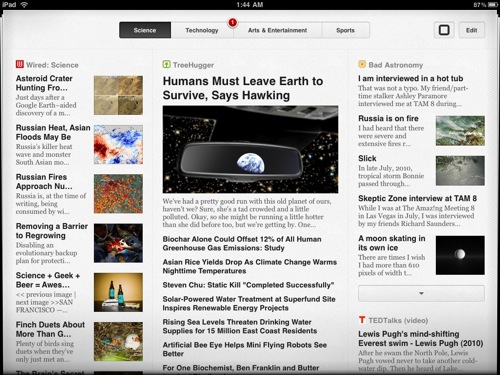Read 'Humans Must Leave Earth to Survive' headline
The height and width of the screenshot is (375, 500).
coord(243,88)
